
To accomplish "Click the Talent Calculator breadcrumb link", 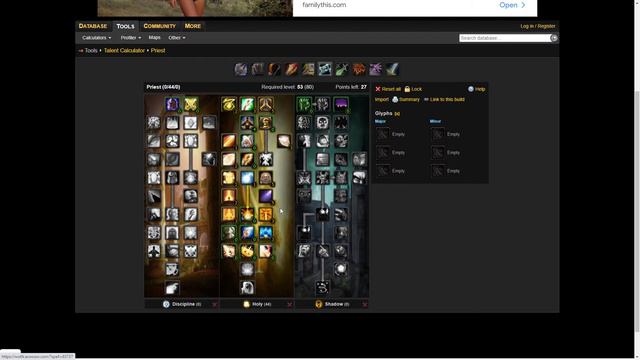I will 124,51.
